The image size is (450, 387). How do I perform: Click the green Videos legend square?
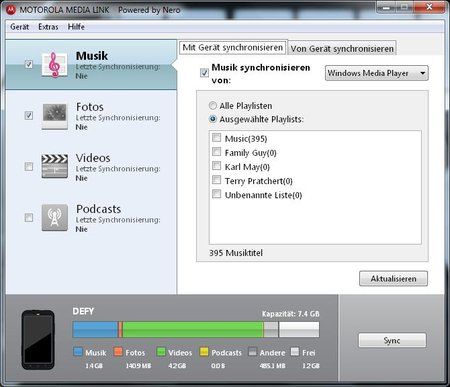pos(161,352)
